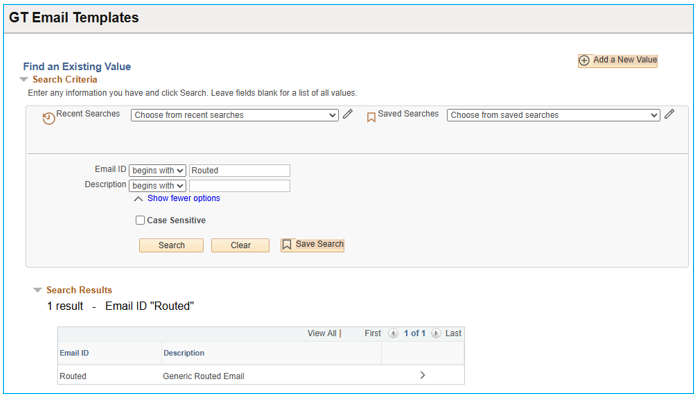Open Email ID operator dropdown
The height and width of the screenshot is (397, 697).
tap(157, 170)
